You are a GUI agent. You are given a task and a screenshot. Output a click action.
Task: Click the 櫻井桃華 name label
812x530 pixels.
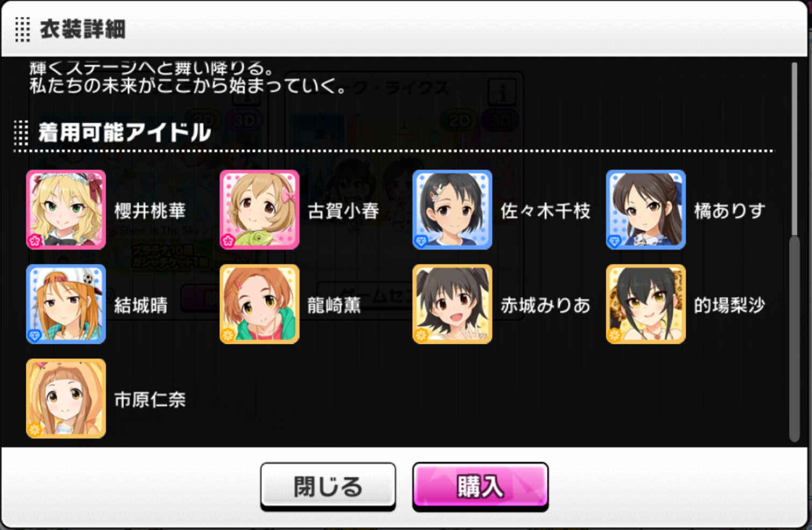click(x=150, y=210)
